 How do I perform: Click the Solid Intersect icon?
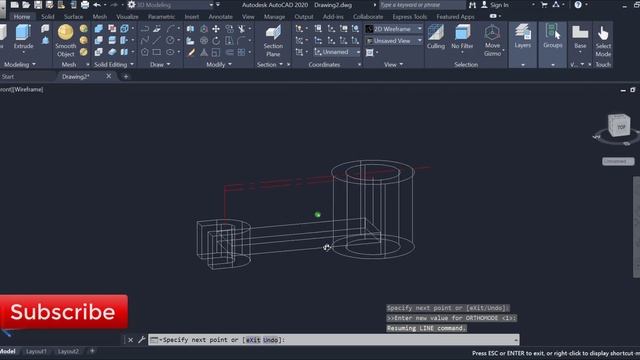99,52
